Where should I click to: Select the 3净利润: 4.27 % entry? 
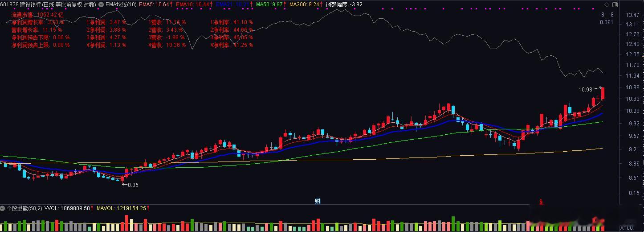click(x=106, y=37)
